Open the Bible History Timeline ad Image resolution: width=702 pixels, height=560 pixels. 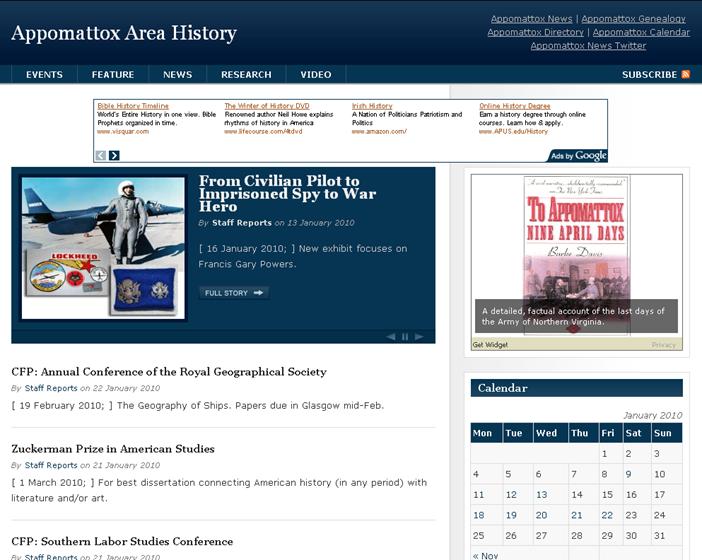[x=133, y=106]
